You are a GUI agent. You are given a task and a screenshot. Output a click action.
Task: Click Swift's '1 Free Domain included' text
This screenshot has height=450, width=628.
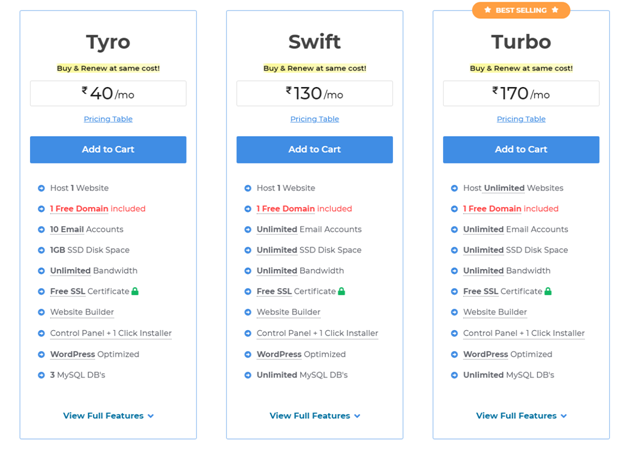tap(304, 209)
